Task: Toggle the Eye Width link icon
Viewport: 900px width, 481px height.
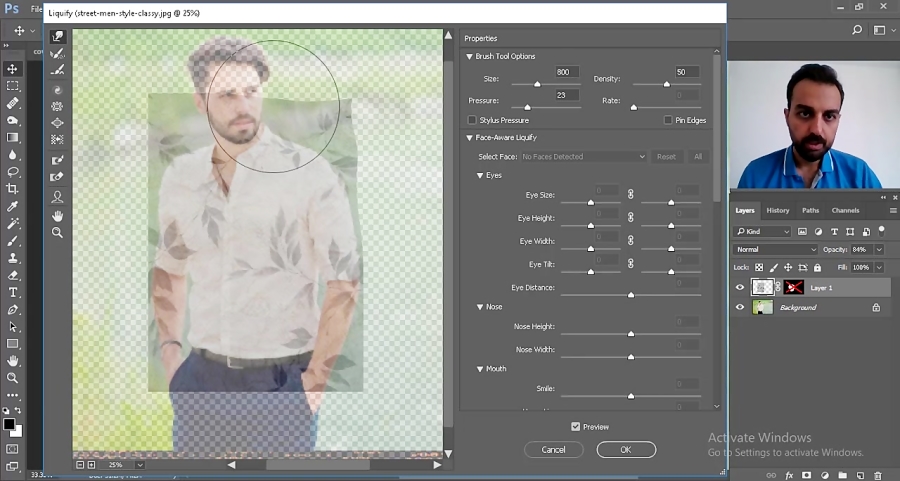Action: [x=630, y=240]
